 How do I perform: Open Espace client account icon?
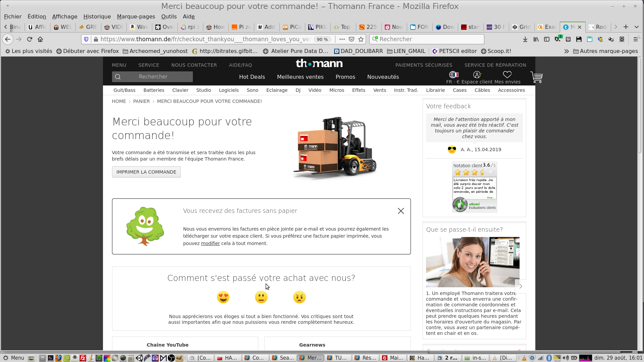click(x=477, y=75)
